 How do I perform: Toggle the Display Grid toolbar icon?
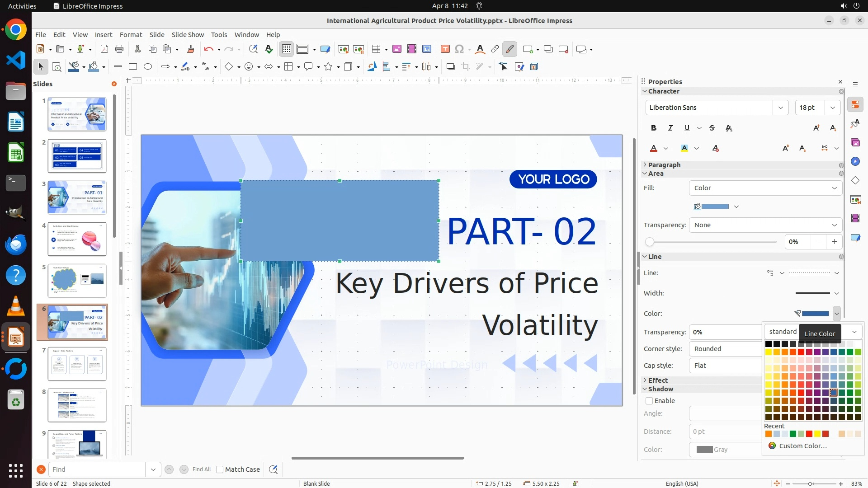pyautogui.click(x=287, y=49)
